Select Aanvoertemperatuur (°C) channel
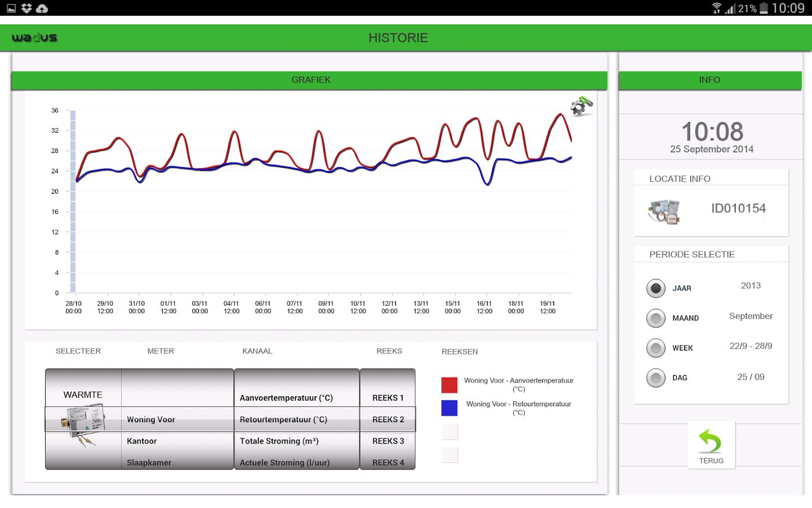Screen dimensions: 812x508 [x=286, y=398]
